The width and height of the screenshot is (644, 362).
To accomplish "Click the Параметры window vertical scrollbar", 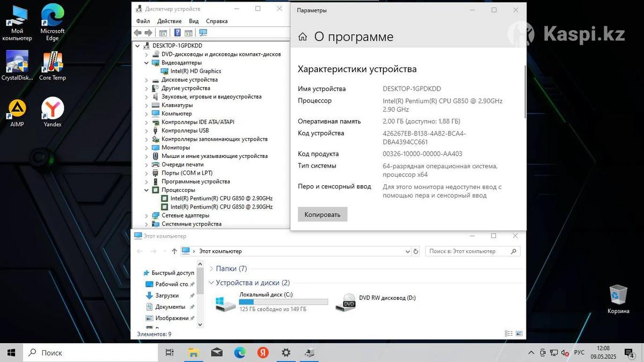I will [x=525, y=91].
